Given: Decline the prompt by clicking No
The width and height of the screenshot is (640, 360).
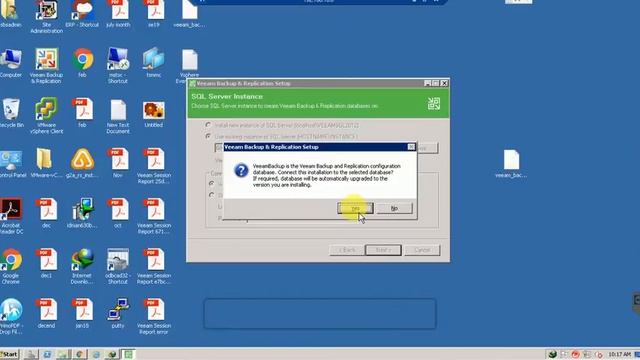Looking at the screenshot, I should tap(394, 209).
